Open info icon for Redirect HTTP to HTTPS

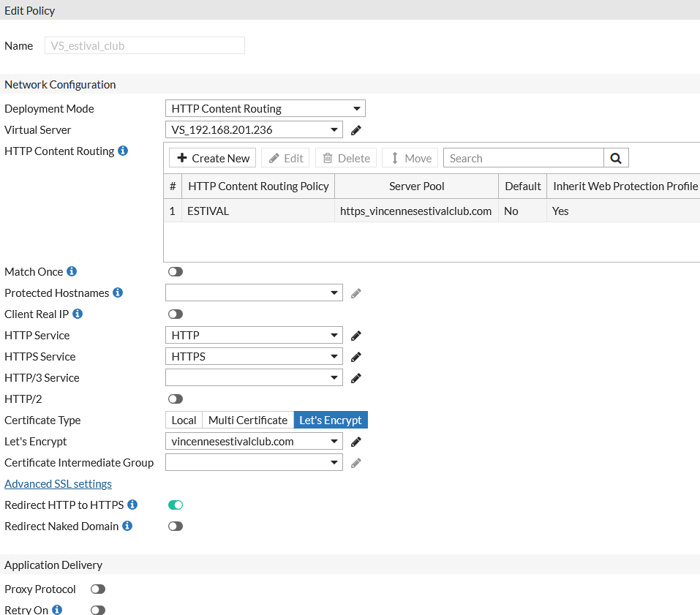pos(132,505)
